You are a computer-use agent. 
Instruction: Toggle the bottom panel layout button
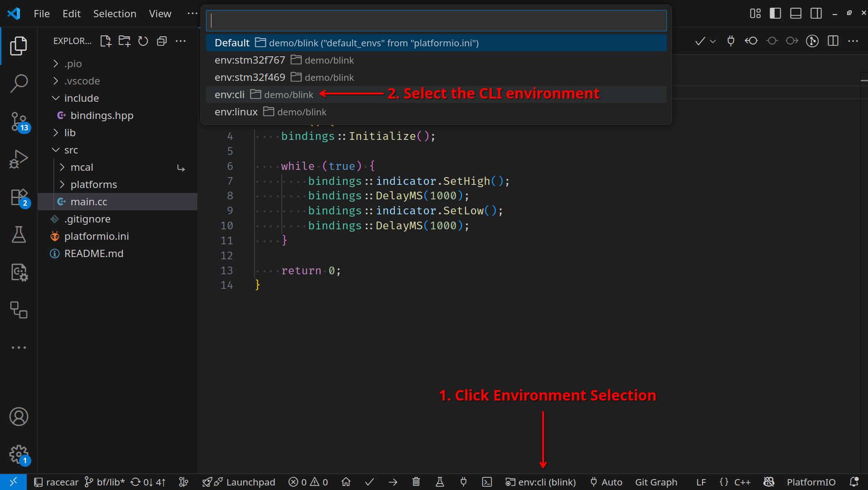tap(795, 14)
